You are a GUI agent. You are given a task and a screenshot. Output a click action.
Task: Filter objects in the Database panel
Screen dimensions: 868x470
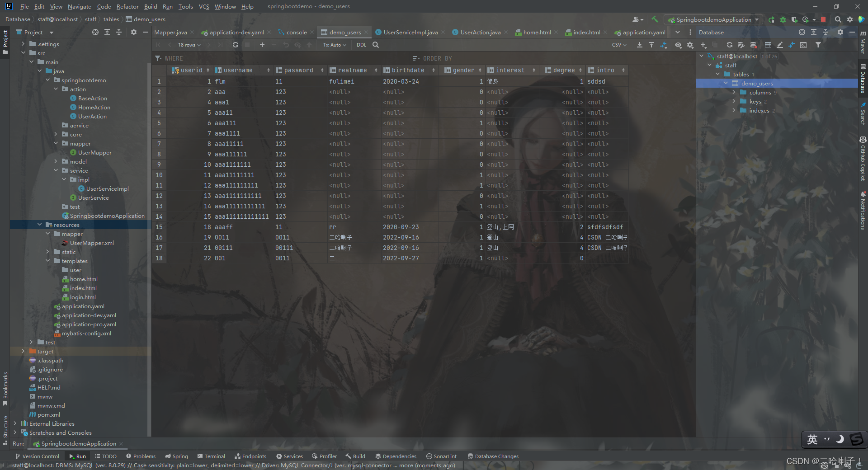pyautogui.click(x=818, y=45)
